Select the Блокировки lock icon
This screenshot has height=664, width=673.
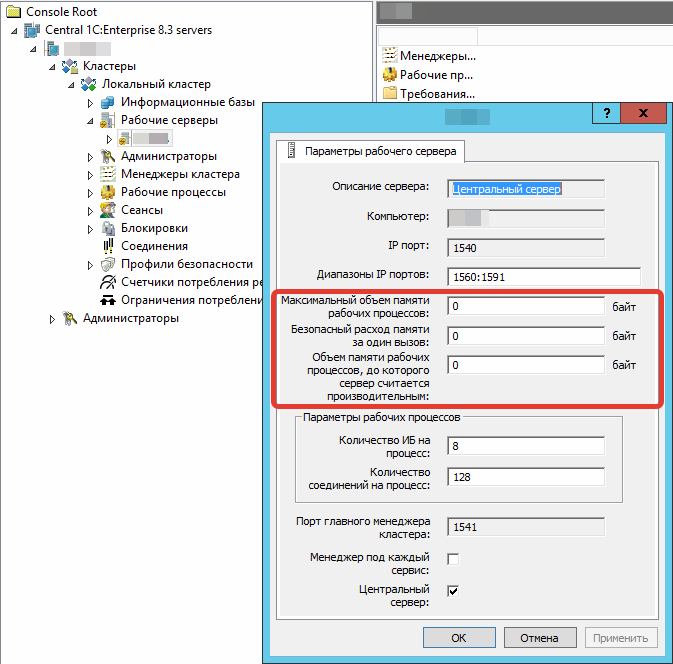click(108, 228)
